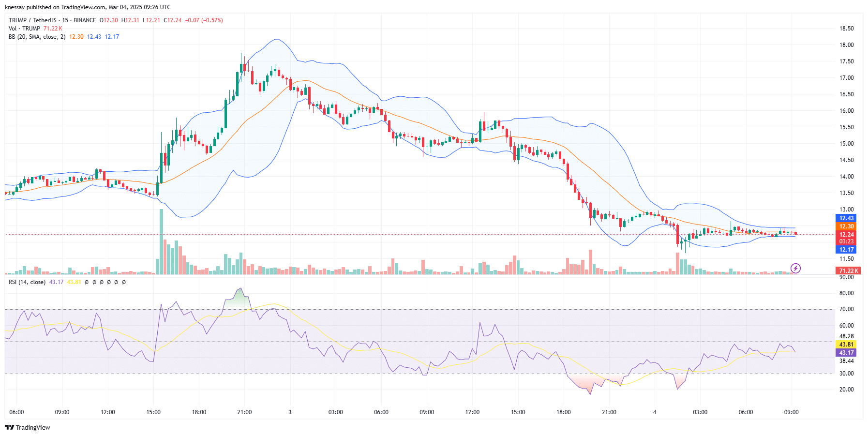
Task: Click the 17.50 price axis label
Action: coord(846,61)
